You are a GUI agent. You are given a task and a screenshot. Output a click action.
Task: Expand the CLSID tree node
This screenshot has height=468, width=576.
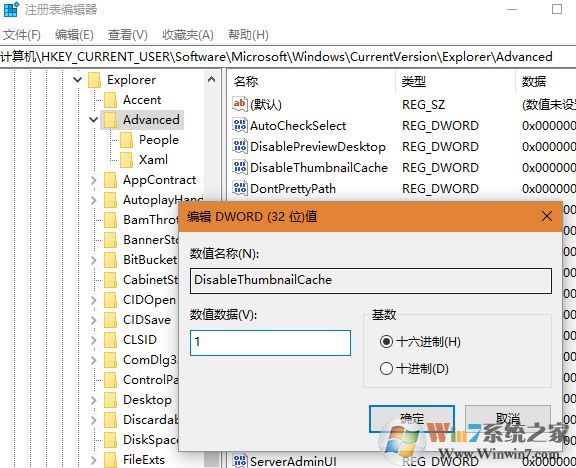(94, 340)
